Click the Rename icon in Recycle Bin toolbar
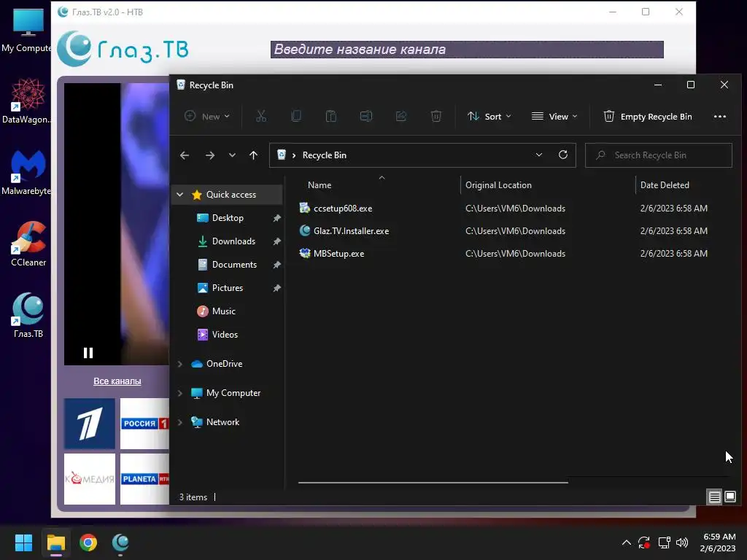Viewport: 747px width, 560px height. (x=366, y=116)
